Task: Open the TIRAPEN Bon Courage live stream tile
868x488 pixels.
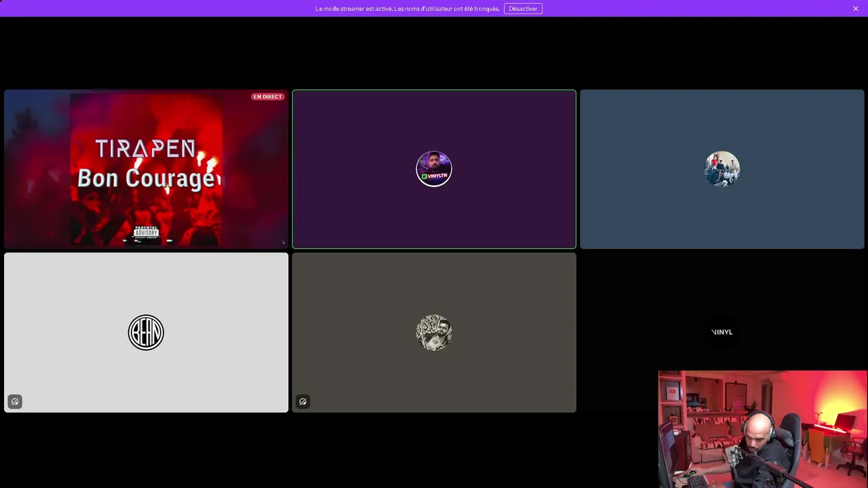Action: click(146, 169)
